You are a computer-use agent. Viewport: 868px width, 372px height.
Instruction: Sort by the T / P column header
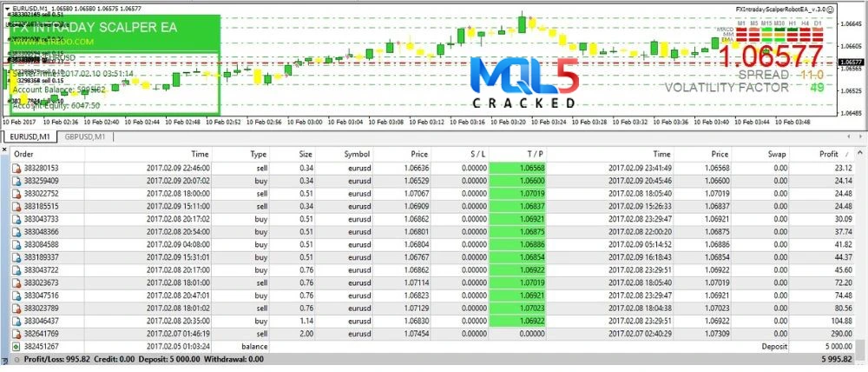pos(517,154)
